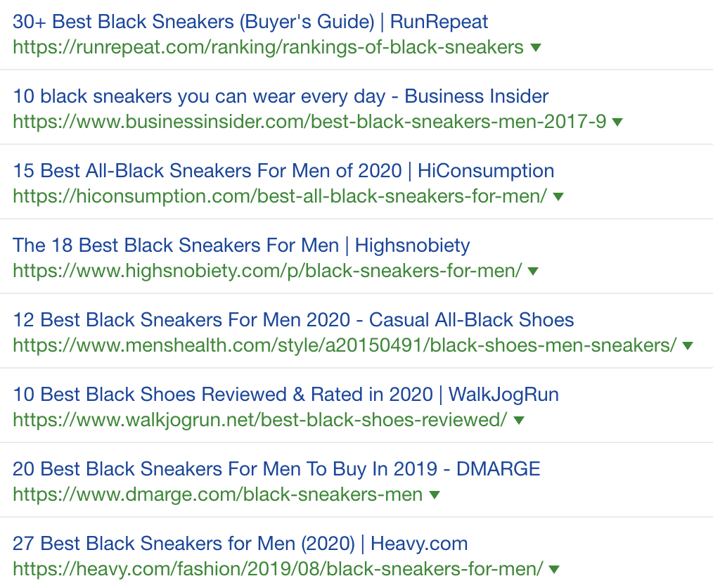Screen dimensions: 713x588
Task: Click the green dmarge.com black-sneakers-men URL
Action: tap(217, 494)
